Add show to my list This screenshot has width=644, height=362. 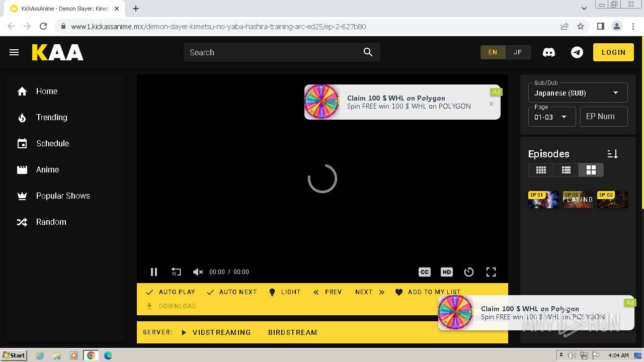pyautogui.click(x=428, y=292)
